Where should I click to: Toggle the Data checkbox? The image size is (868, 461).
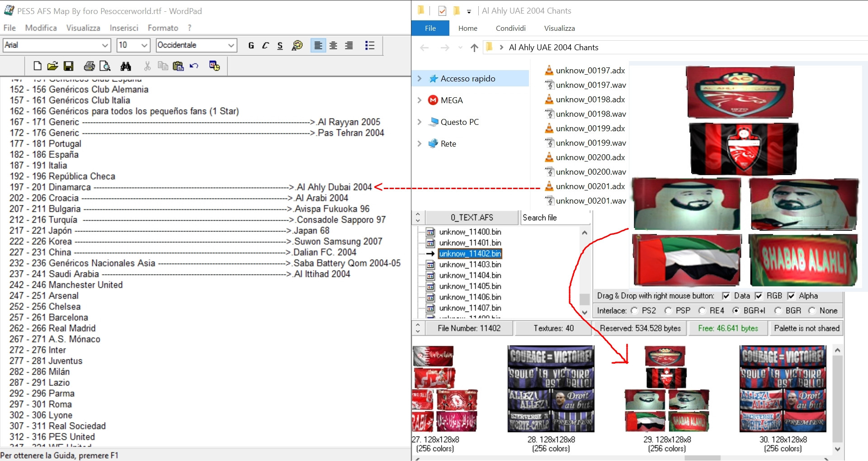tap(726, 296)
